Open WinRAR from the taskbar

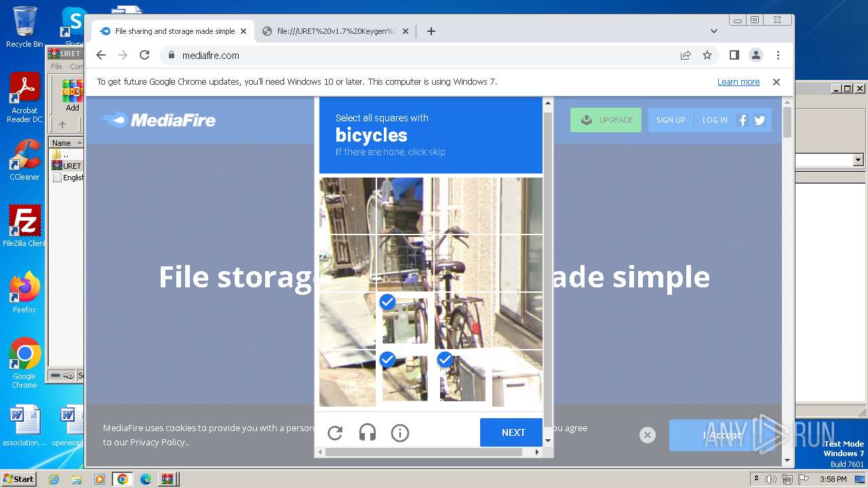[167, 479]
